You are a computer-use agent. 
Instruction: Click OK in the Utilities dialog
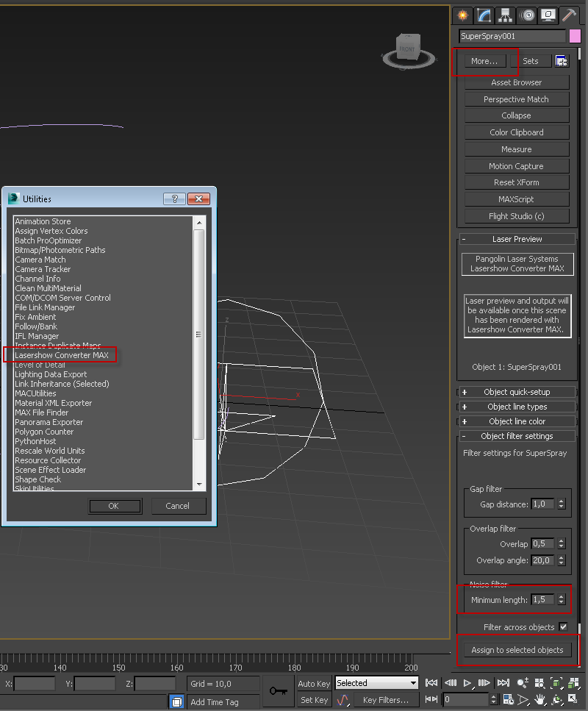point(113,506)
